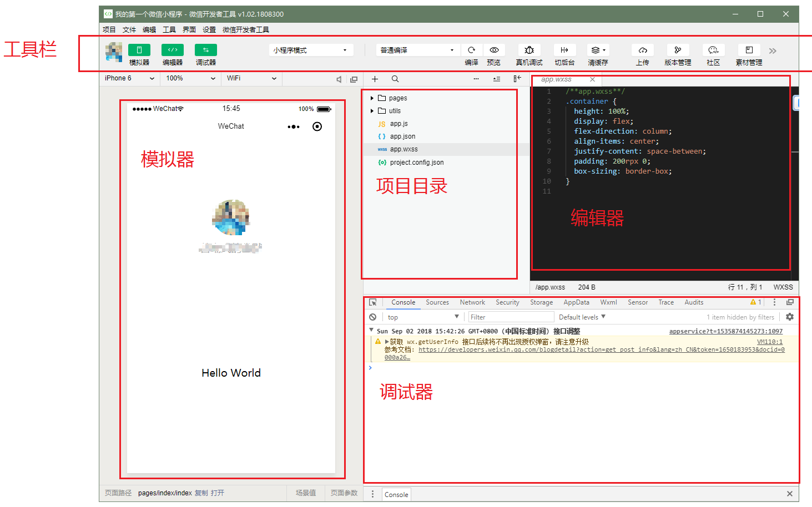Click the upload cloud icon
The image size is (812, 507).
(642, 50)
